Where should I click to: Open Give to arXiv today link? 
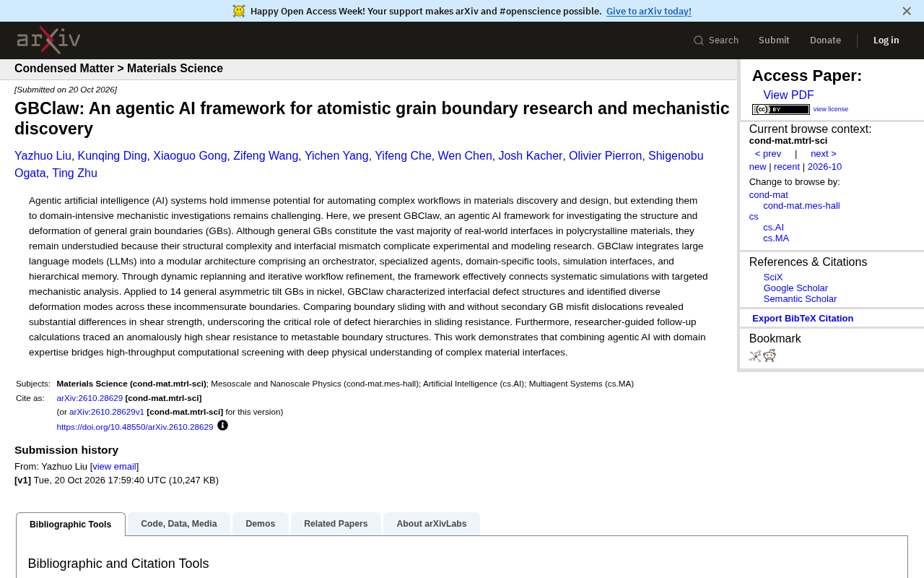tap(649, 11)
